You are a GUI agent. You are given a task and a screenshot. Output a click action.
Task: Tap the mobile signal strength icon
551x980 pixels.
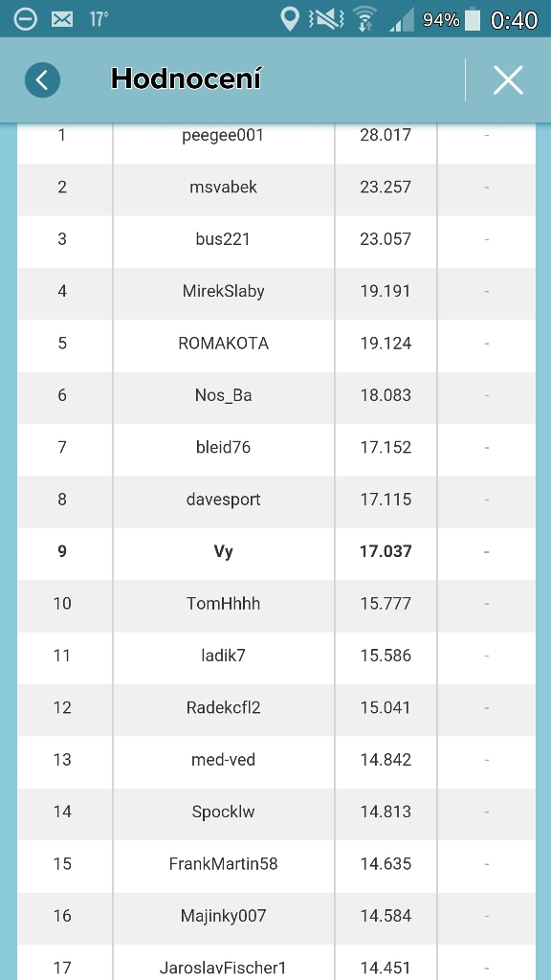401,20
